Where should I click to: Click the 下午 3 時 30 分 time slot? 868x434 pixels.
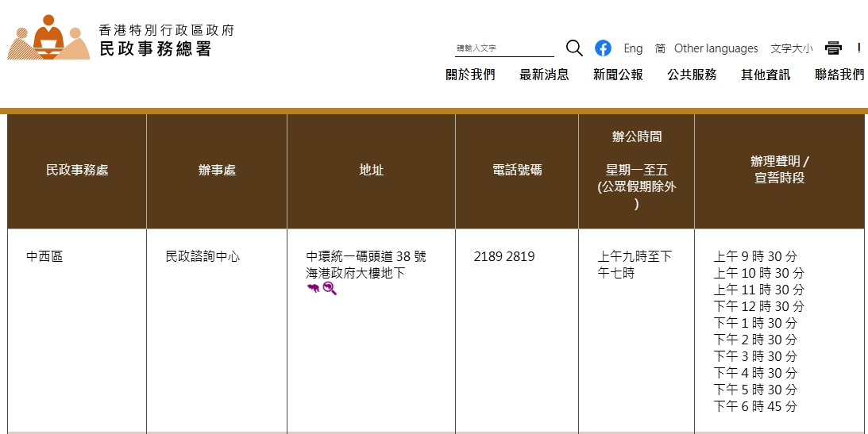pos(755,356)
